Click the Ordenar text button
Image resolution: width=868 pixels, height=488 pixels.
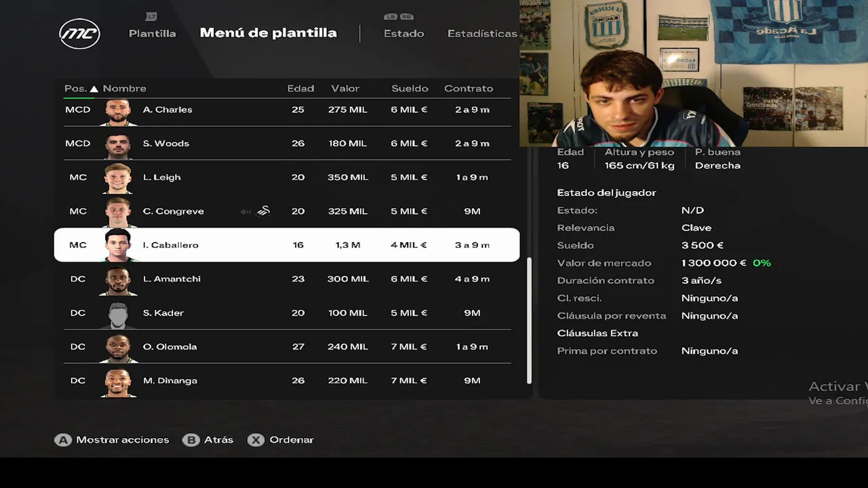point(292,440)
